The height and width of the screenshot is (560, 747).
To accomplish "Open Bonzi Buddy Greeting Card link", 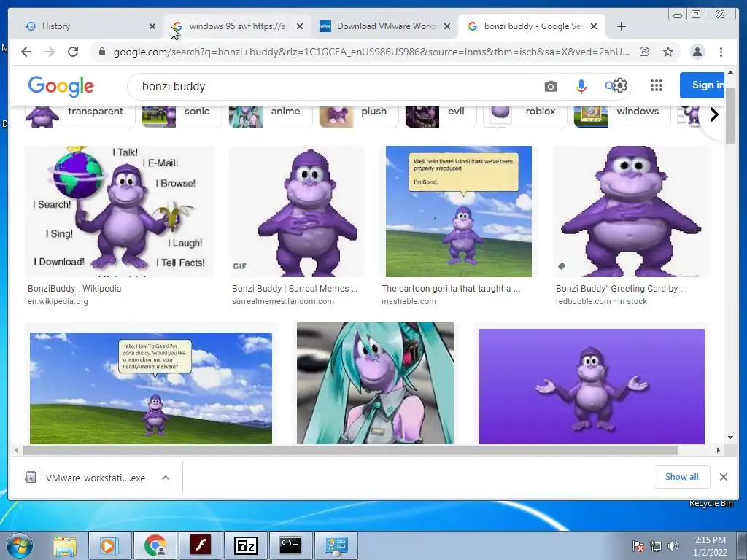I will point(622,289).
